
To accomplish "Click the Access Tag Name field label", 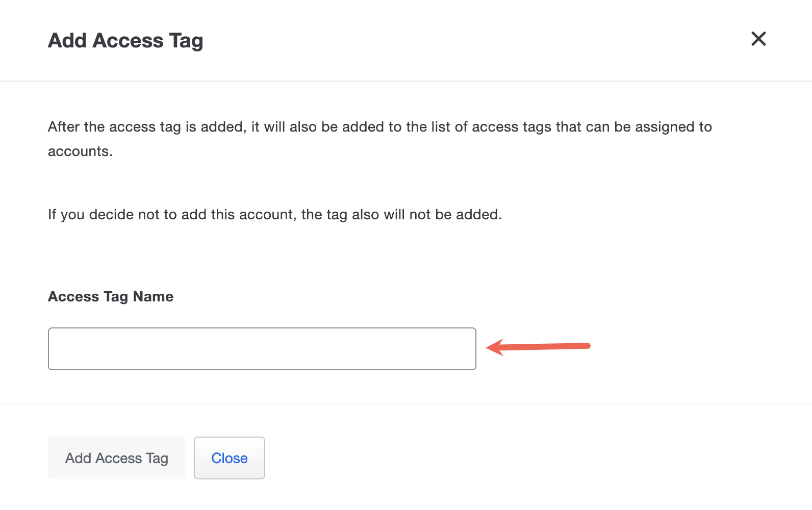I will tap(110, 296).
